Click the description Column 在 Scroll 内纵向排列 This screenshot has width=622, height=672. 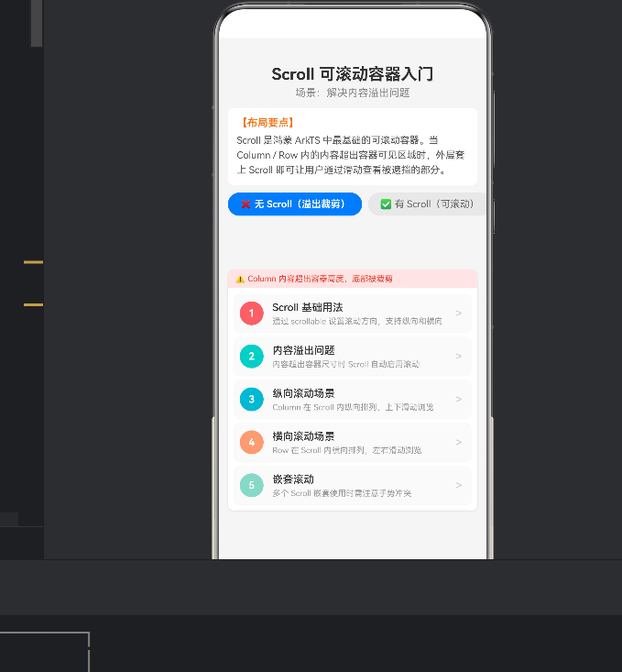coord(353,407)
